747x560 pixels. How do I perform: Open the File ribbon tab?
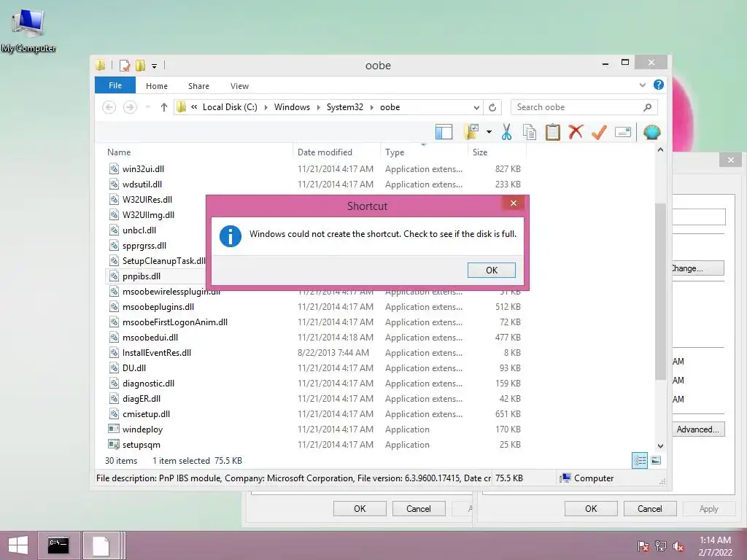click(115, 85)
